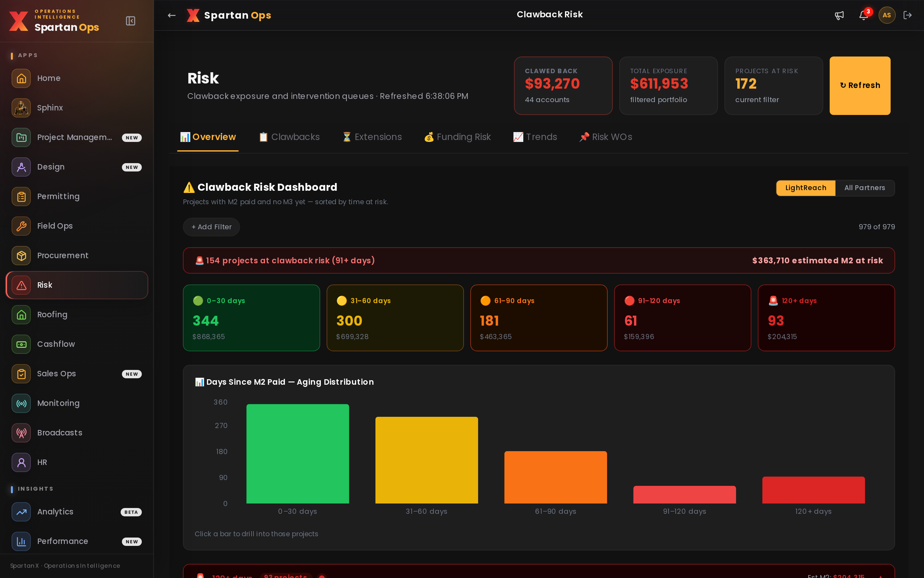Viewport: 924px width, 578px height.
Task: Select the LightReach partner toggle
Action: [x=806, y=188]
